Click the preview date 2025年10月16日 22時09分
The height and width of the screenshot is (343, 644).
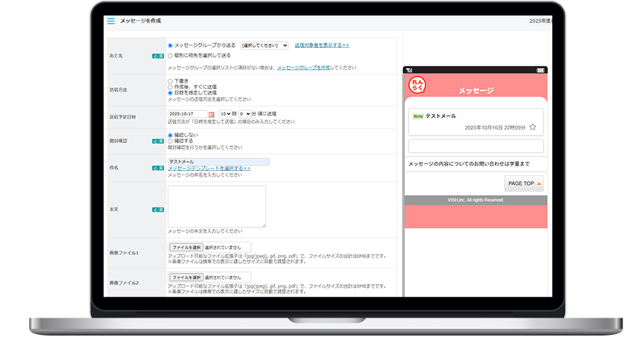coord(495,128)
